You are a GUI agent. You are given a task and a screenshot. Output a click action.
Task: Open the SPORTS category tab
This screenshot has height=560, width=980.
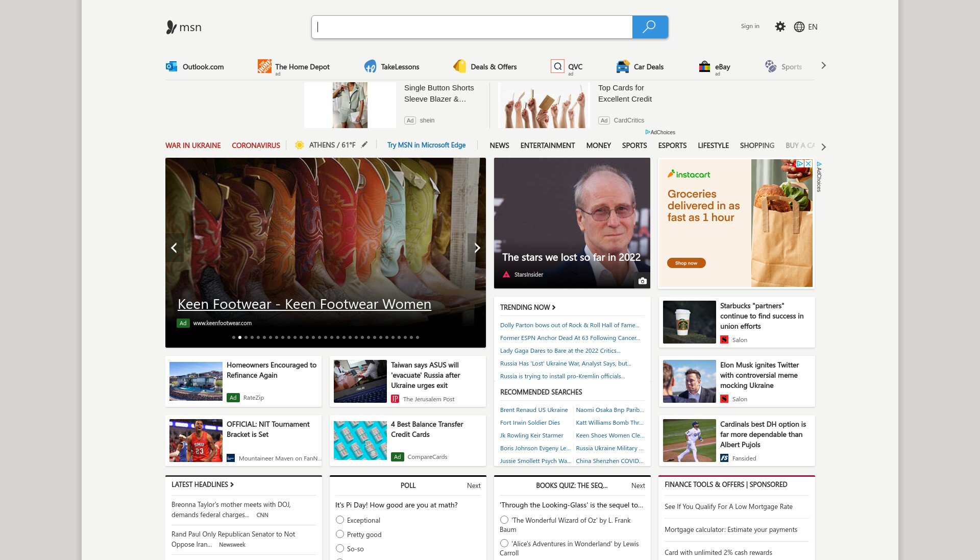tap(634, 145)
